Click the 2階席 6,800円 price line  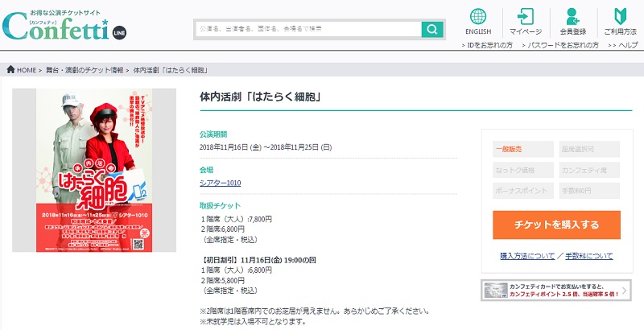coord(223,229)
